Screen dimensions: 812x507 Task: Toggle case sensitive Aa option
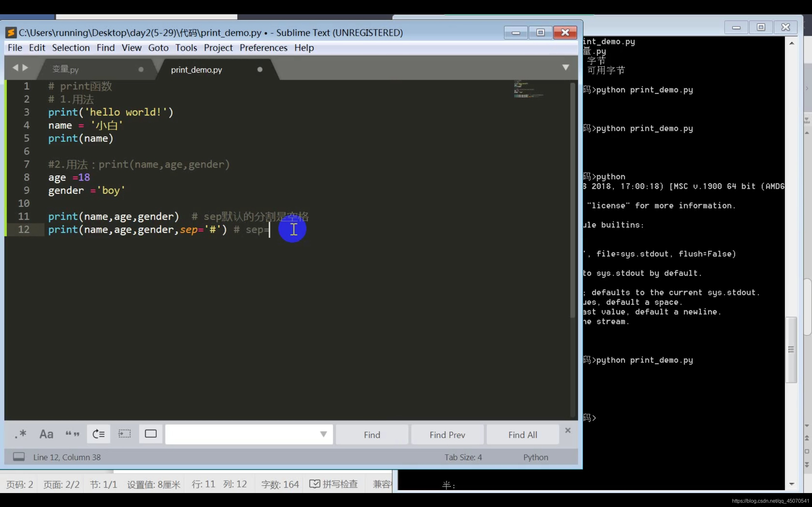[46, 434]
